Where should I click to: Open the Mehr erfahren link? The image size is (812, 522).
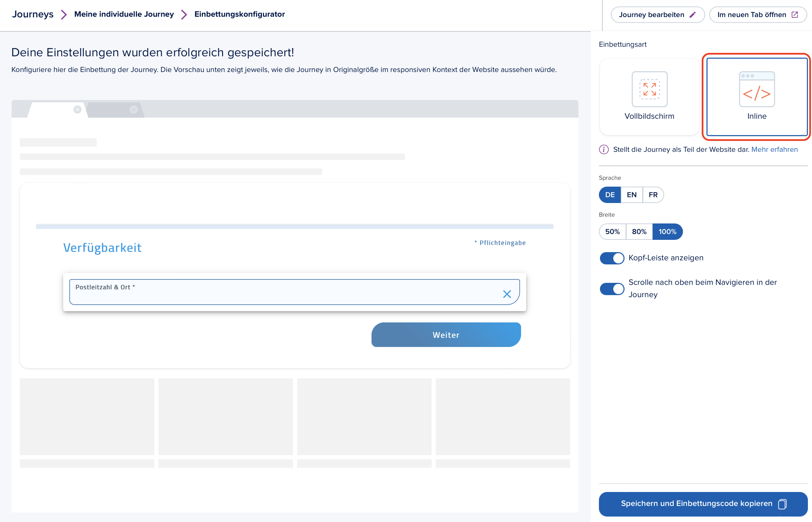(774, 149)
